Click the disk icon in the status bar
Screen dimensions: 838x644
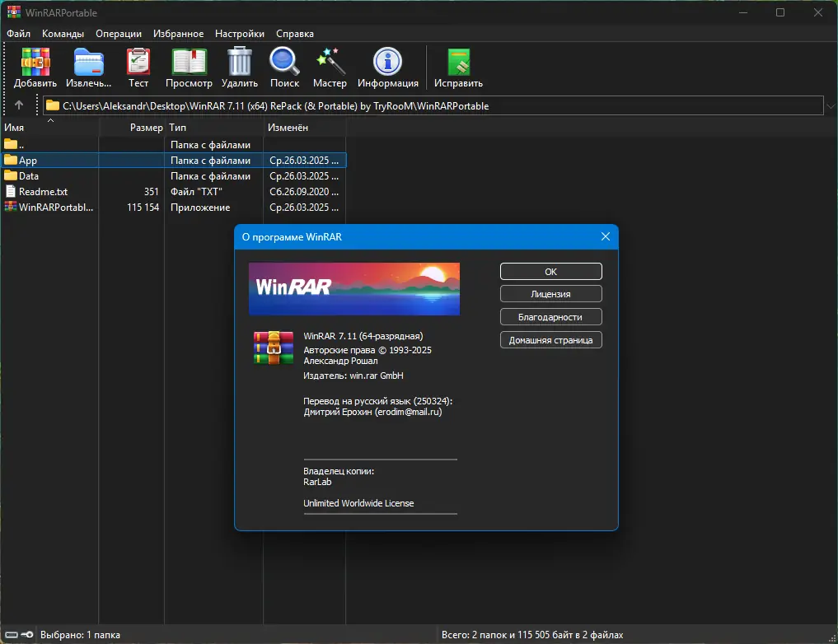[12, 634]
